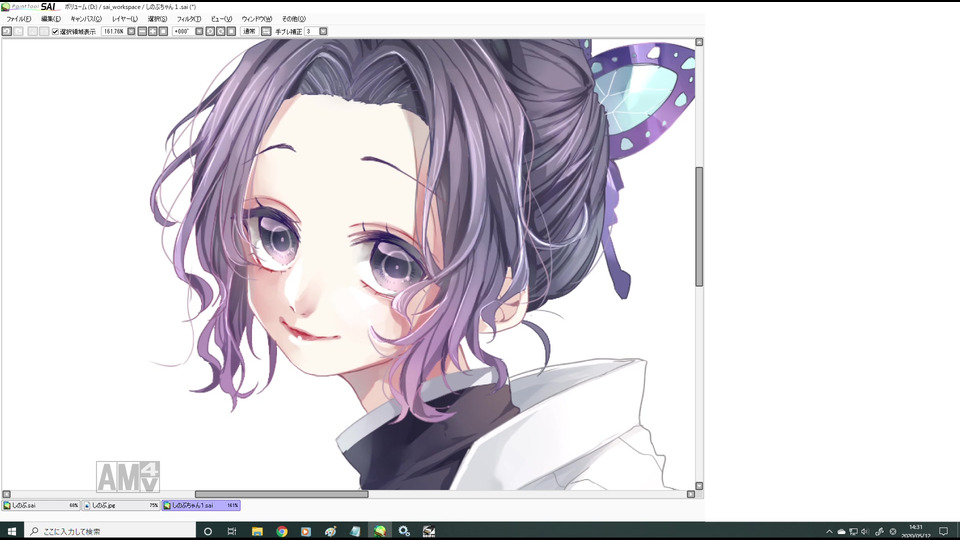The width and height of the screenshot is (960, 540).
Task: Click the 通常 button in toolbar
Action: [x=249, y=31]
